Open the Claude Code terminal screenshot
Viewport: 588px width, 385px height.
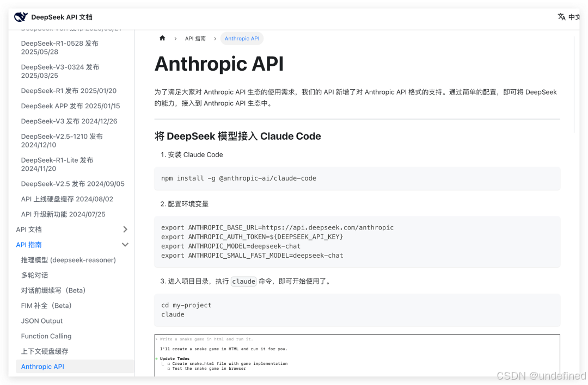point(357,355)
